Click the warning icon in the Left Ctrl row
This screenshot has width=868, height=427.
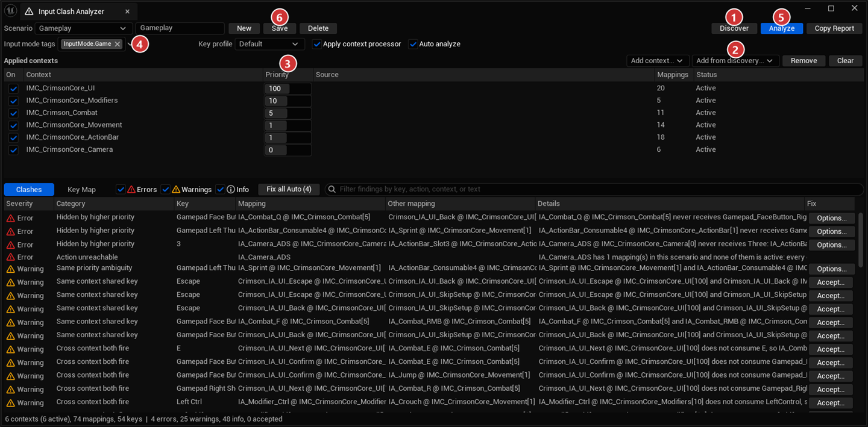[x=10, y=402]
